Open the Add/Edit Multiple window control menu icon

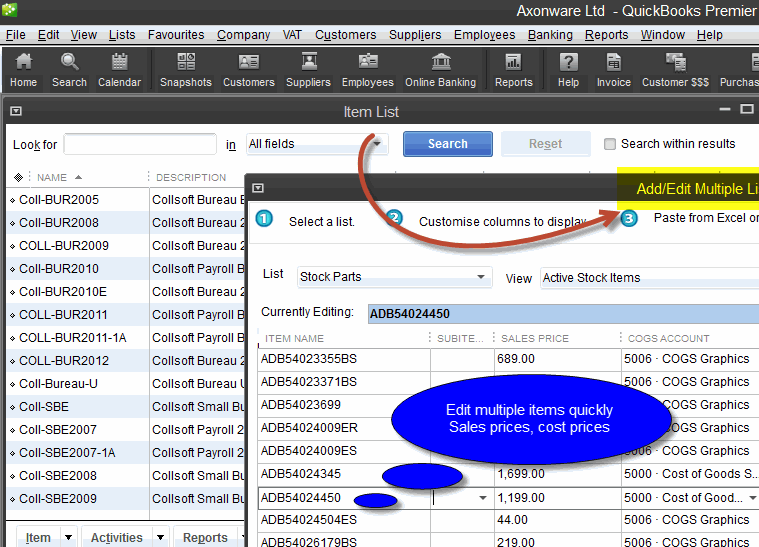coord(258,188)
